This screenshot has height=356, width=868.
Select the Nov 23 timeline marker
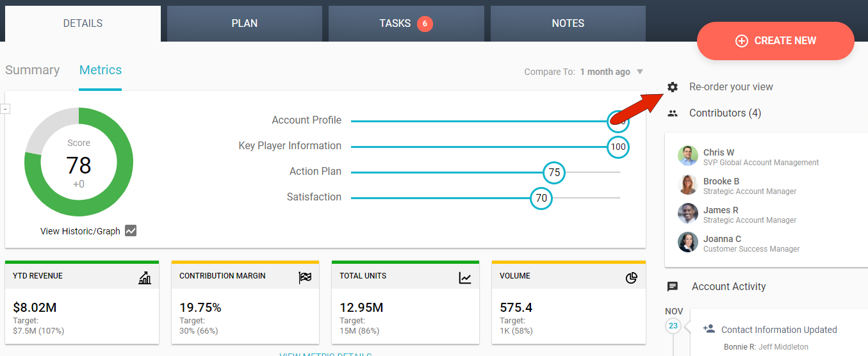coord(673,326)
